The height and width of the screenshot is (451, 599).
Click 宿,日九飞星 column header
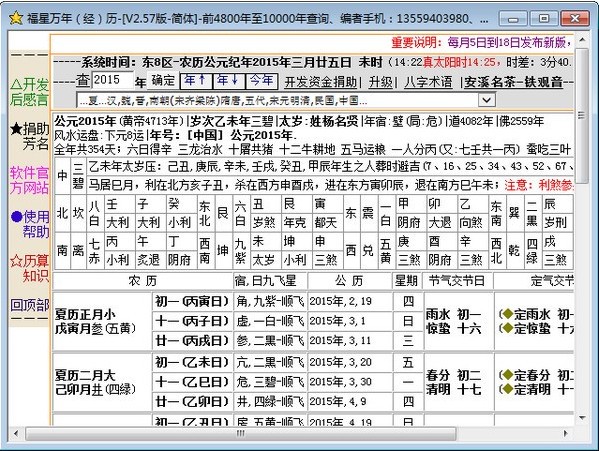coord(270,281)
